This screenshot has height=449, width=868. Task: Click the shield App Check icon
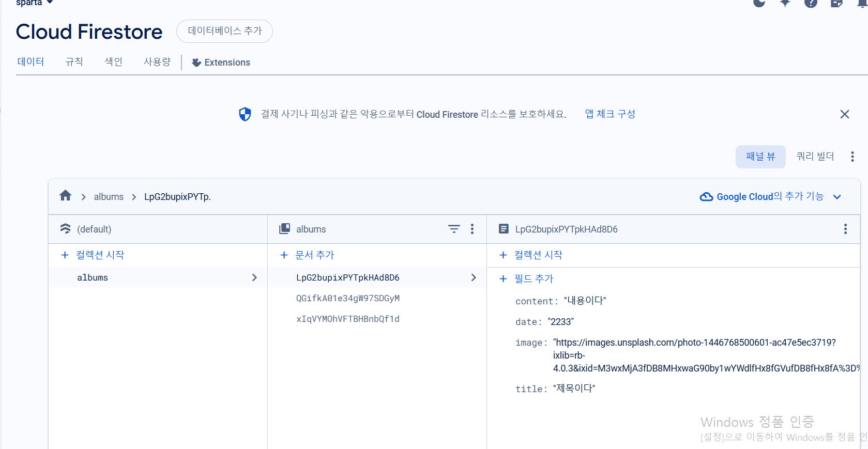tap(245, 114)
